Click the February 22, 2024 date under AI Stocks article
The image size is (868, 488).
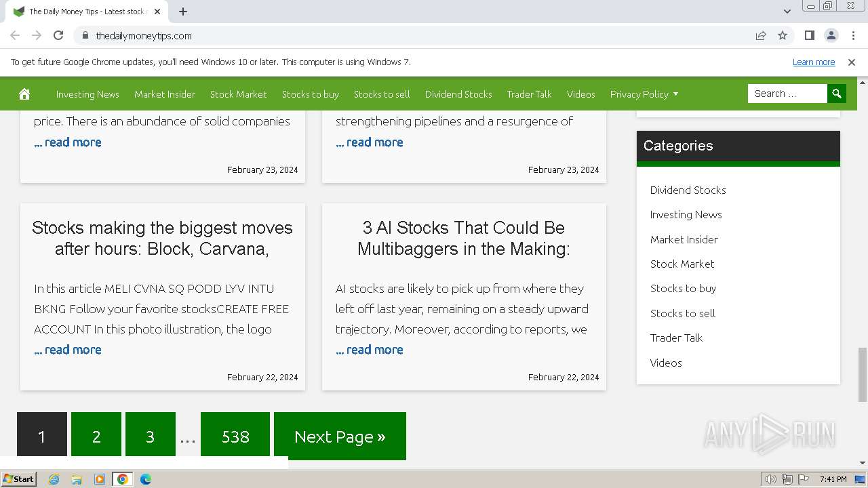pyautogui.click(x=564, y=377)
